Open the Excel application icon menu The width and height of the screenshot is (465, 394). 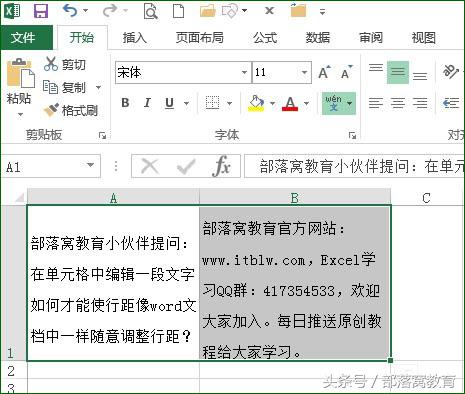pyautogui.click(x=12, y=11)
